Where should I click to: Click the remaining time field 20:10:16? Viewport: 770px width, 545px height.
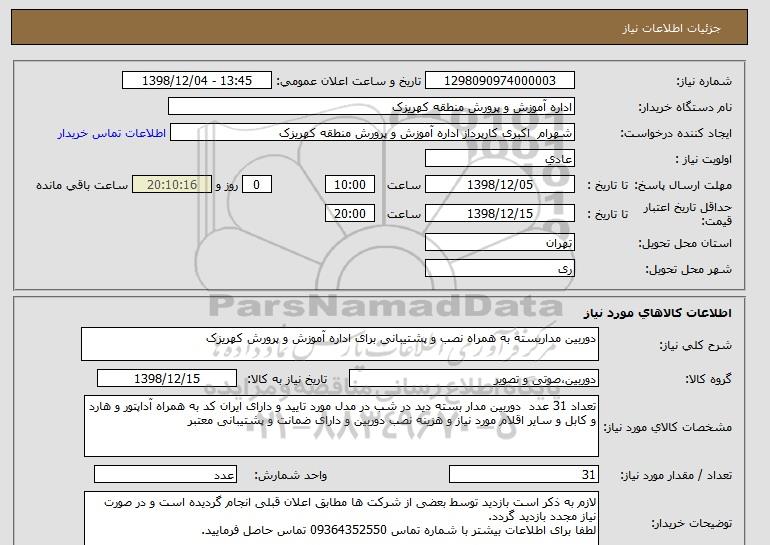tap(172, 185)
